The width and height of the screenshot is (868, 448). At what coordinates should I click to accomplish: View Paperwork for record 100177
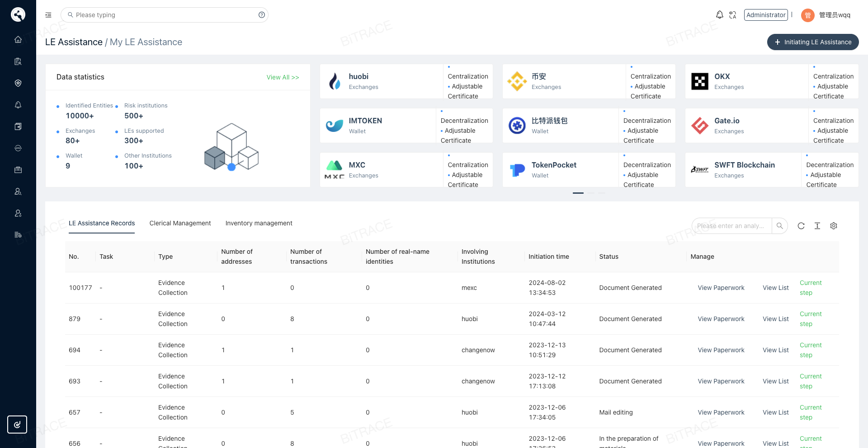[x=721, y=288]
